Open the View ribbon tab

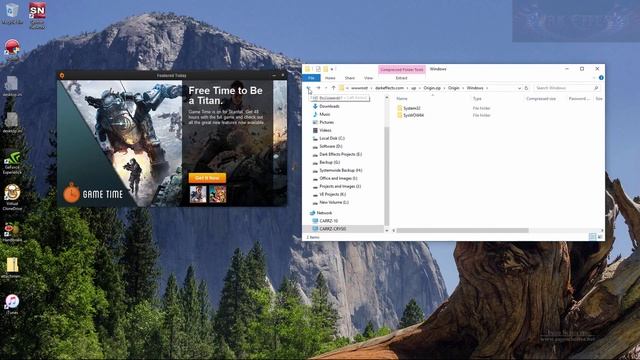(x=369, y=78)
